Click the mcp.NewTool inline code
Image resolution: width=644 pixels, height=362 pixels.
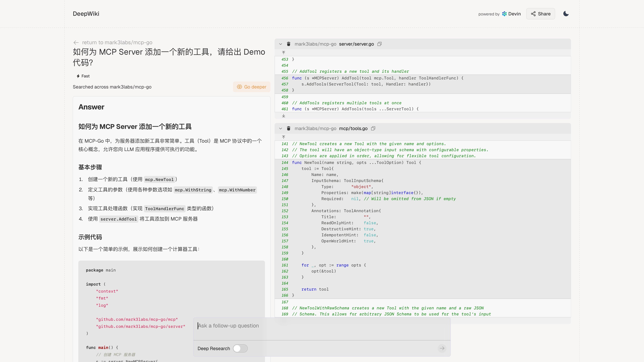pos(159,179)
